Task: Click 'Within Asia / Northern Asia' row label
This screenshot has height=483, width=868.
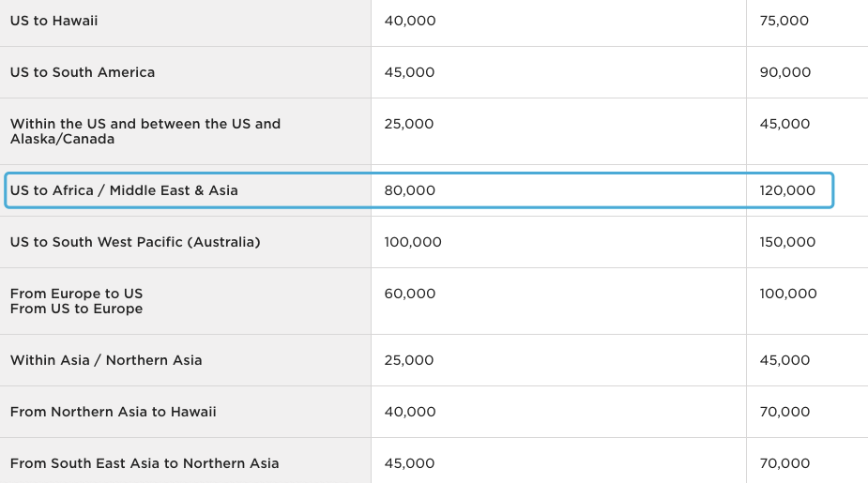Action: [106, 360]
